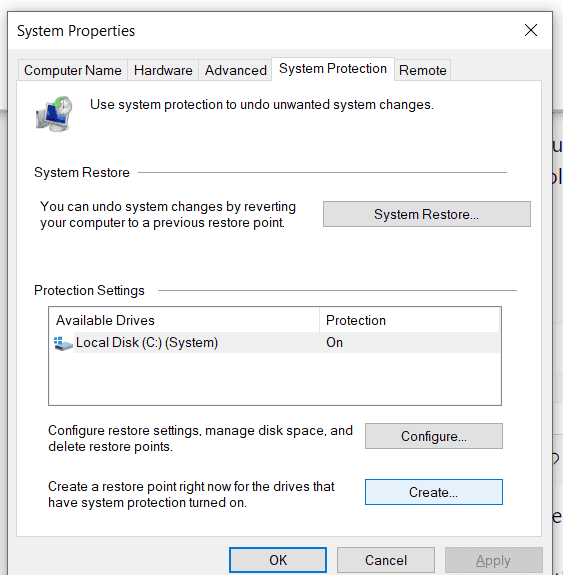Image resolution: width=563 pixels, height=575 pixels.
Task: Click the system protection computer icon
Action: (x=54, y=114)
